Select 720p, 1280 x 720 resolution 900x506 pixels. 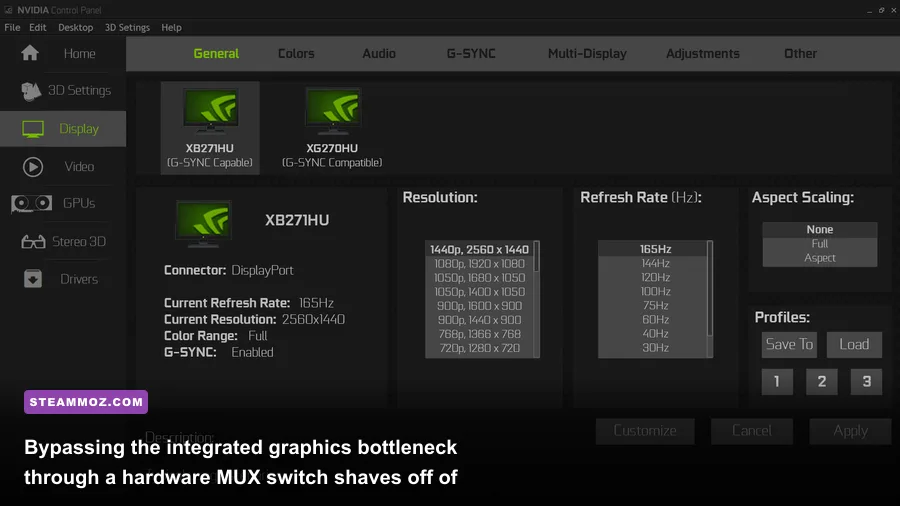pyautogui.click(x=479, y=348)
